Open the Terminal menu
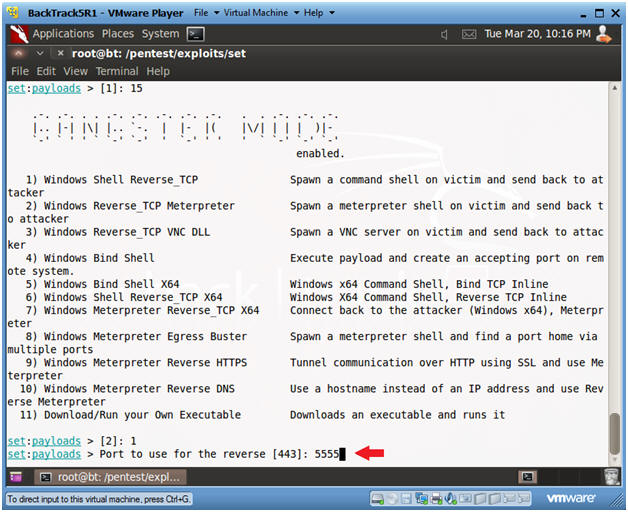The width and height of the screenshot is (628, 512). point(117,71)
